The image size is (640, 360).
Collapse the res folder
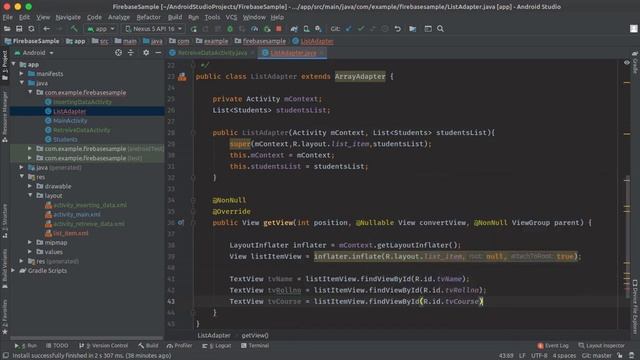point(22,177)
